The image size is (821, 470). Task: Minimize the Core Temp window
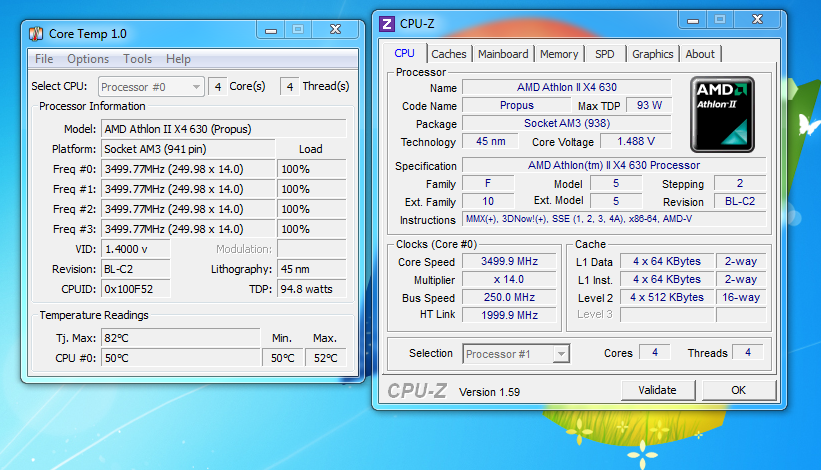click(271, 30)
